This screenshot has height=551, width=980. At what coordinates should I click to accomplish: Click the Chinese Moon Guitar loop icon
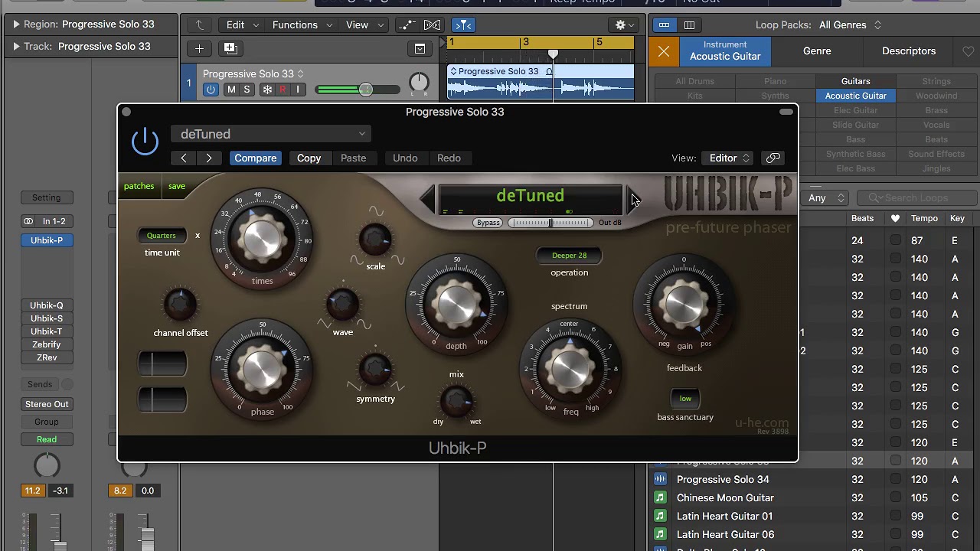click(x=660, y=497)
